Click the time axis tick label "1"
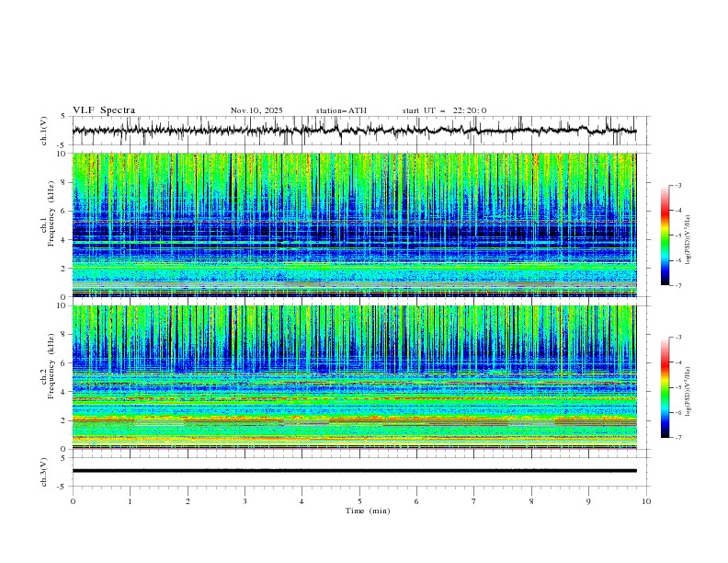 (x=130, y=501)
